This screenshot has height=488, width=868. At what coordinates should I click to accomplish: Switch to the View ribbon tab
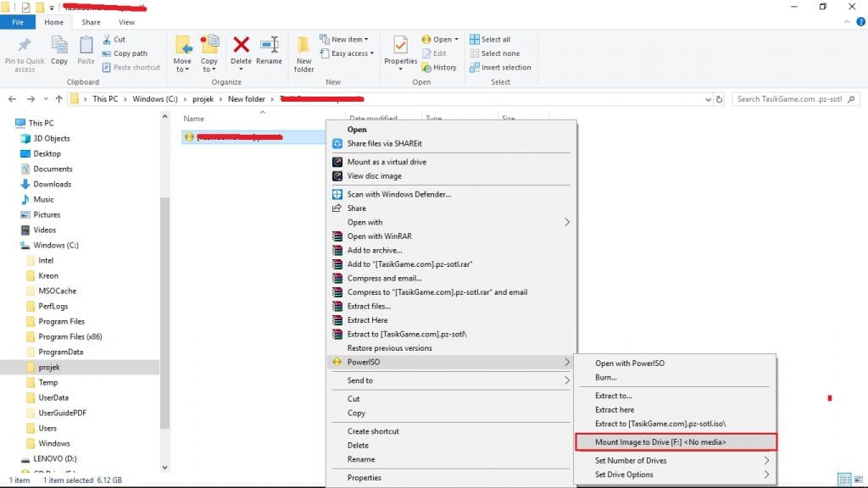tap(126, 22)
